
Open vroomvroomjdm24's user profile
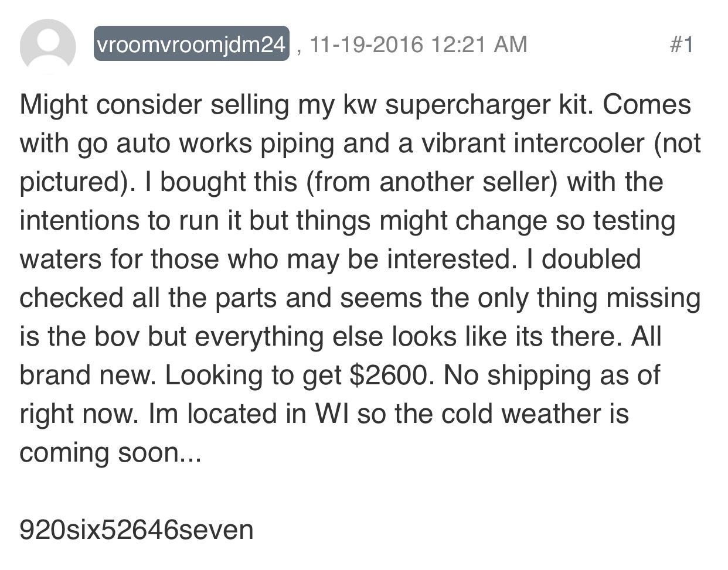192,45
